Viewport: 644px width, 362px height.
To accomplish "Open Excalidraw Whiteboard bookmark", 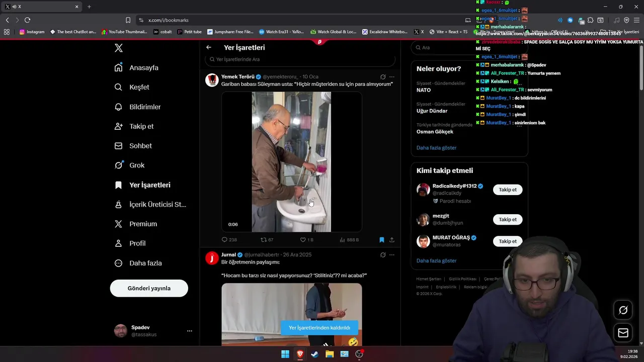I will pos(384,32).
